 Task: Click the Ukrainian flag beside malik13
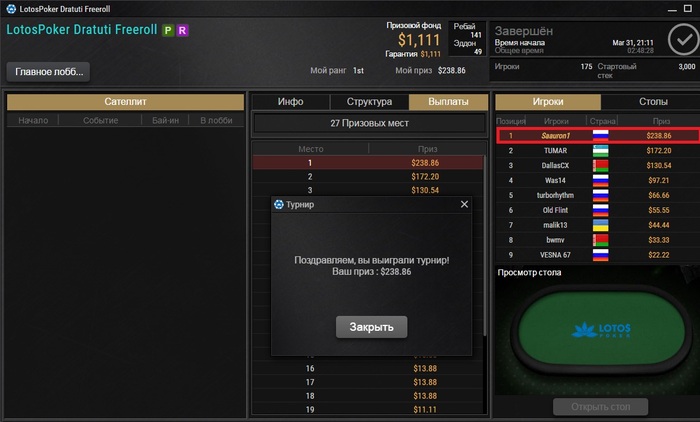600,225
